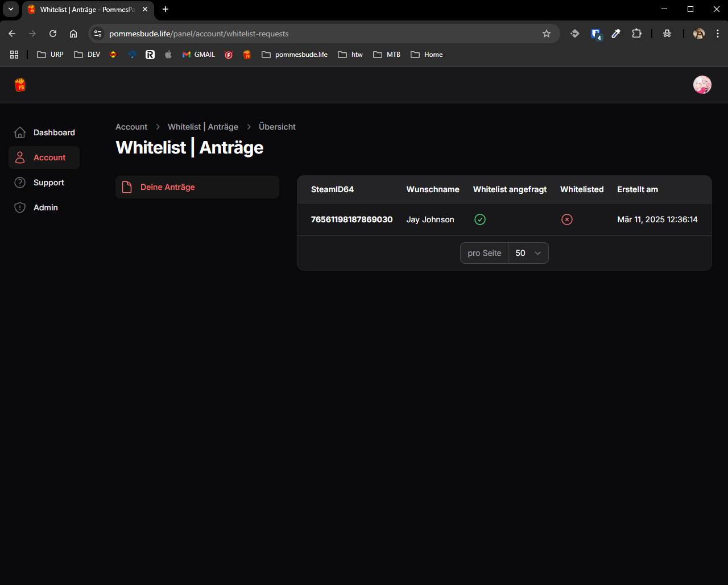The width and height of the screenshot is (728, 585).
Task: Click the Whitelist | Anträge breadcrumb link
Action: point(203,127)
